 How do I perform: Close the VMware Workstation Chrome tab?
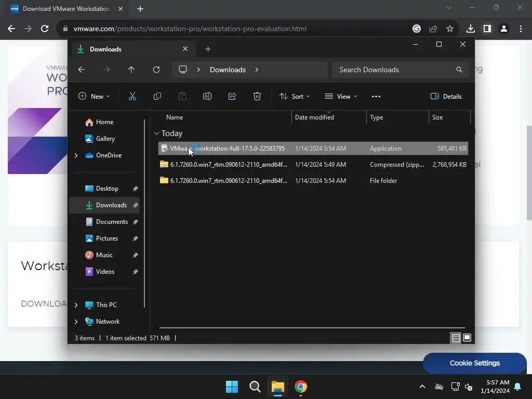tap(121, 9)
